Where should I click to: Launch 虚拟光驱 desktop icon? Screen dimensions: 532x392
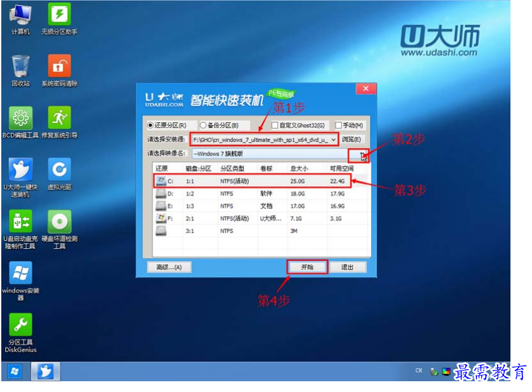click(x=60, y=174)
